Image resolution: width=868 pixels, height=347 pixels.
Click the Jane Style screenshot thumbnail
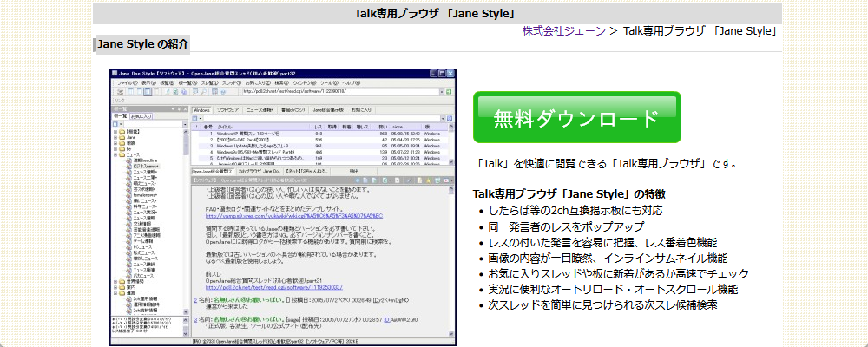pos(283,207)
